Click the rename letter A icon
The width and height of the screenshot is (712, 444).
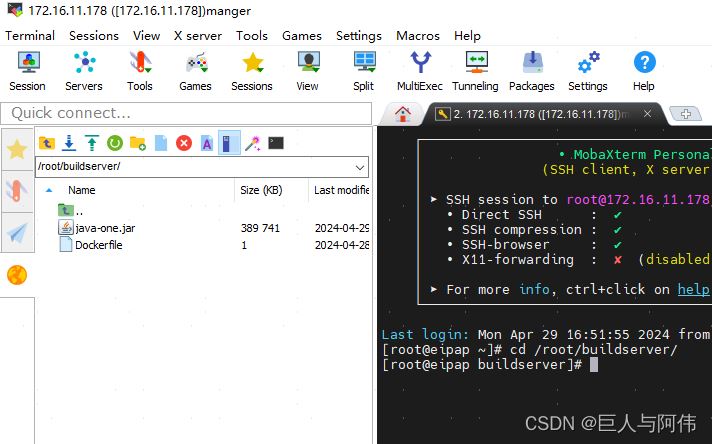click(207, 143)
